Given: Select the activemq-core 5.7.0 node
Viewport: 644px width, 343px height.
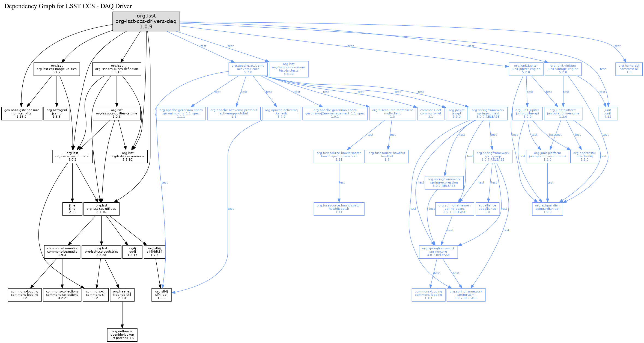Looking at the screenshot, I should click(x=248, y=69).
